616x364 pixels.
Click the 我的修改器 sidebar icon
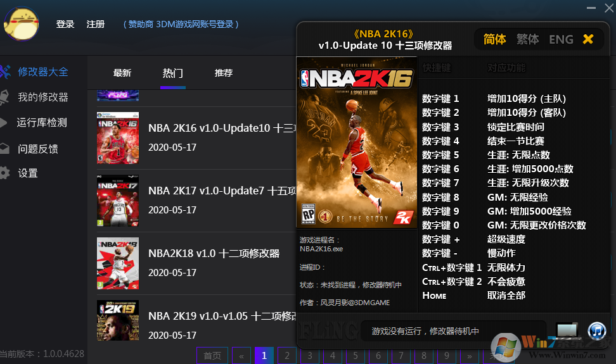tap(4, 97)
